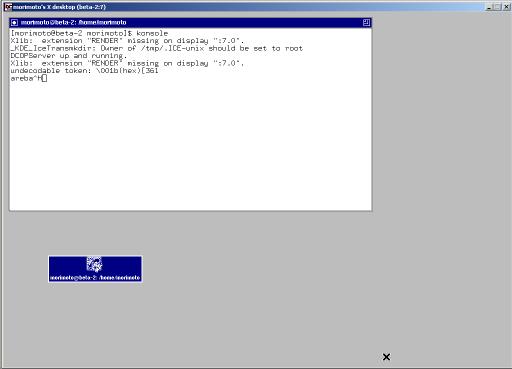This screenshot has width=512, height=369.
Task: Click the outer window title morimoto's X desktop
Action: pyautogui.click(x=59, y=7)
